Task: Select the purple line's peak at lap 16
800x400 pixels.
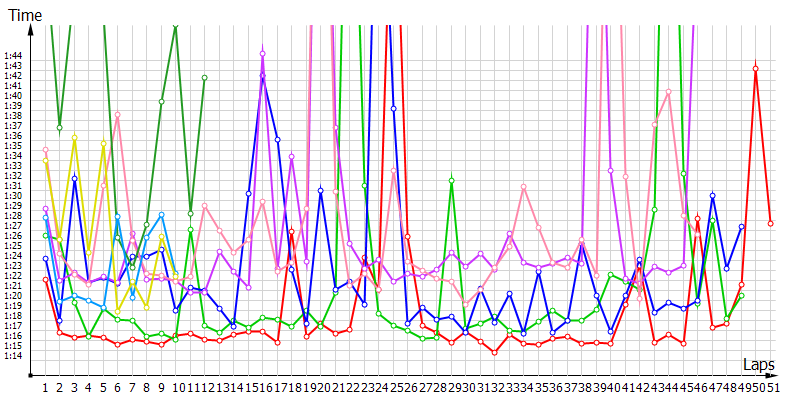Action: click(x=262, y=53)
